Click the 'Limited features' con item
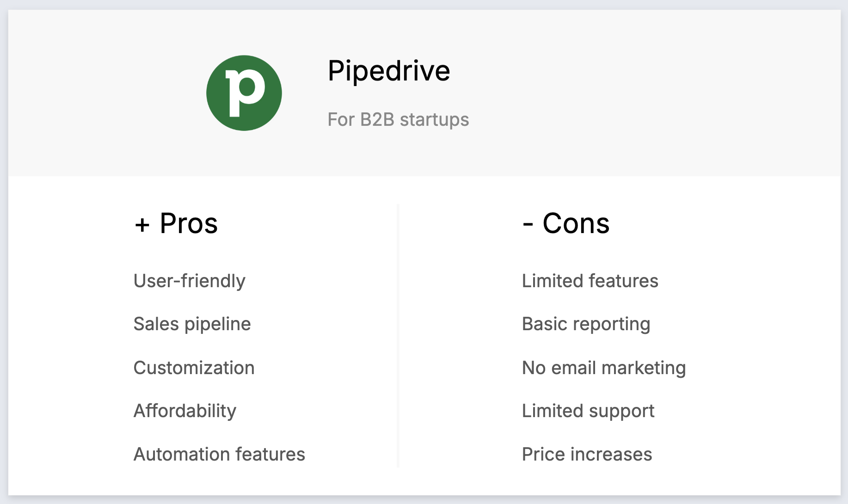This screenshot has height=504, width=848. (x=590, y=281)
